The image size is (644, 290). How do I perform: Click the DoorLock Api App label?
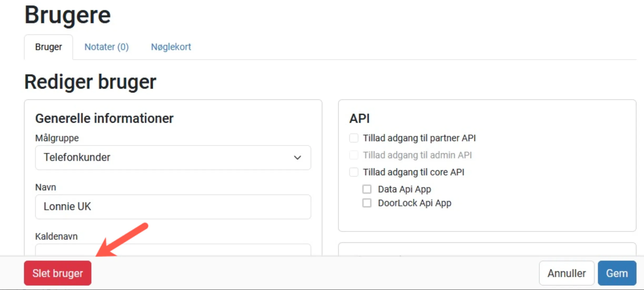click(414, 203)
